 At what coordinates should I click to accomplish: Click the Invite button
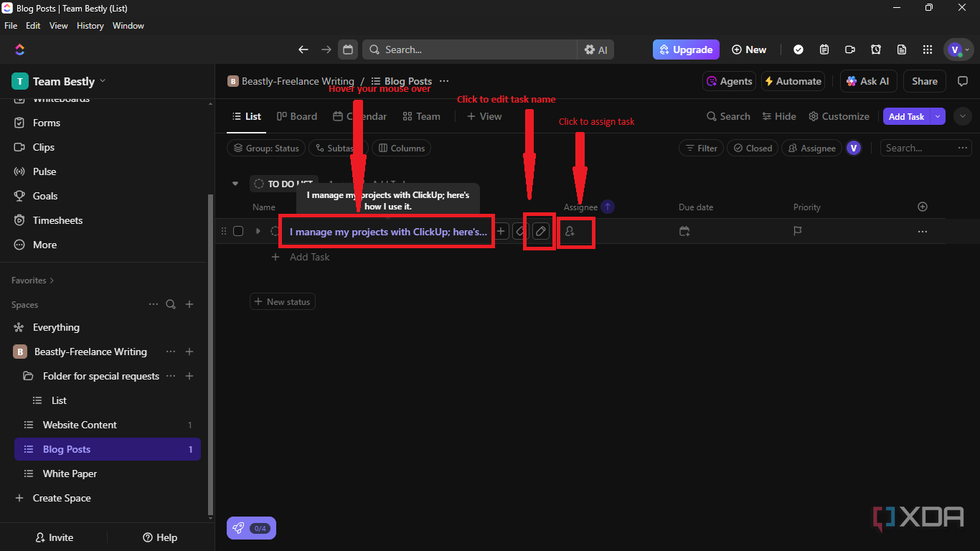click(x=55, y=537)
